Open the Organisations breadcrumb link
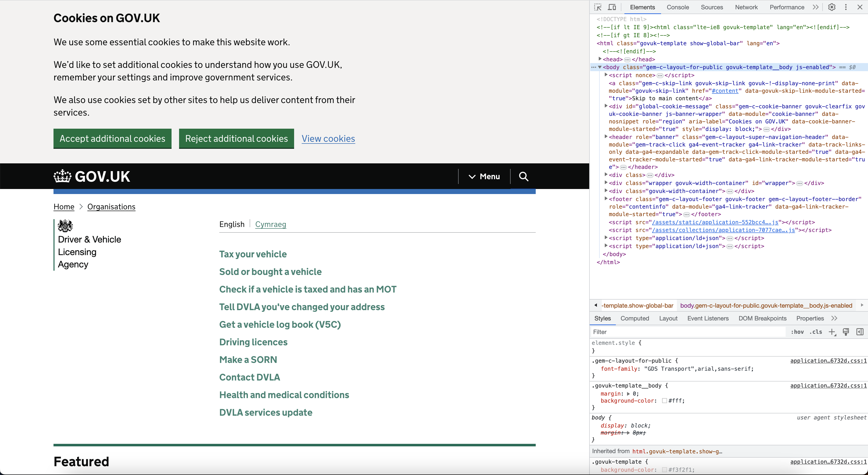The height and width of the screenshot is (475, 868). pyautogui.click(x=111, y=207)
